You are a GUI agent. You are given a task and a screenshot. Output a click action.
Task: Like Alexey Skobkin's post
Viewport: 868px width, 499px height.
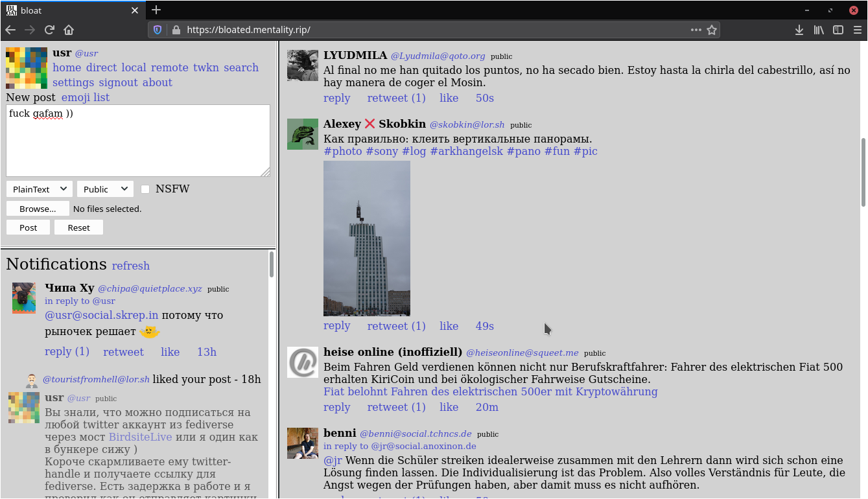[x=449, y=326]
